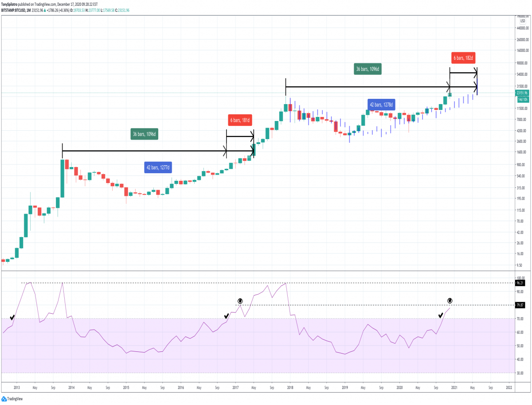Click the 23151.96 current price tag on axis
The width and height of the screenshot is (532, 405).
pyautogui.click(x=522, y=93)
